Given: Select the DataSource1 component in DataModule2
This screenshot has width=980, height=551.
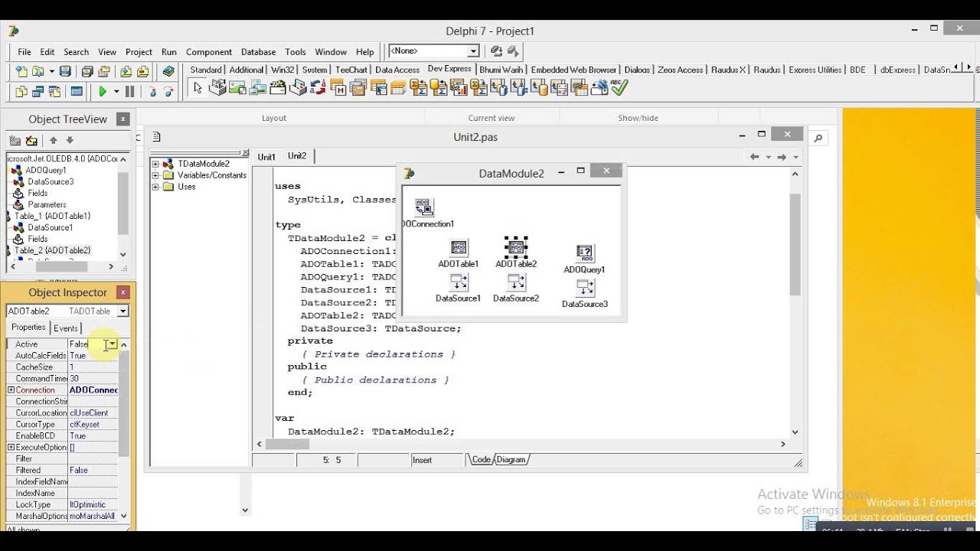Looking at the screenshot, I should (x=459, y=282).
